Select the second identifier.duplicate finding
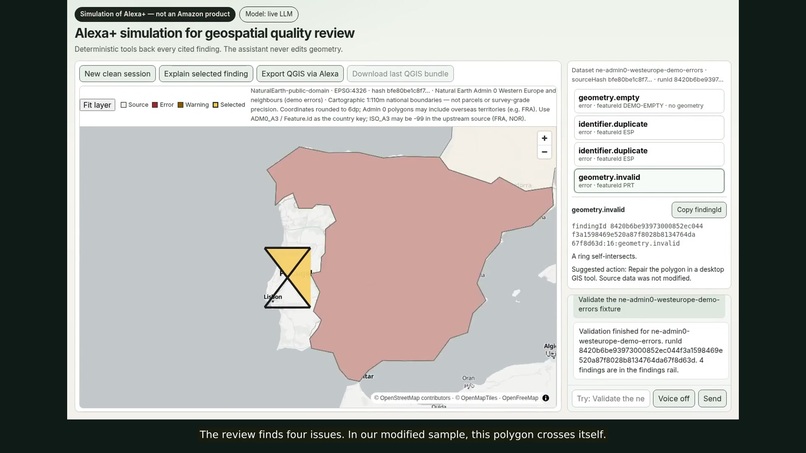Image resolution: width=806 pixels, height=453 pixels. tap(649, 154)
